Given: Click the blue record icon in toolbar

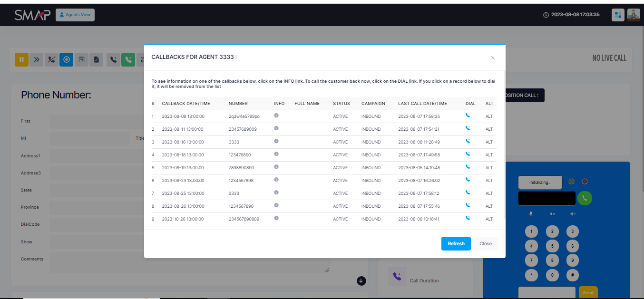Looking at the screenshot, I should point(67,59).
